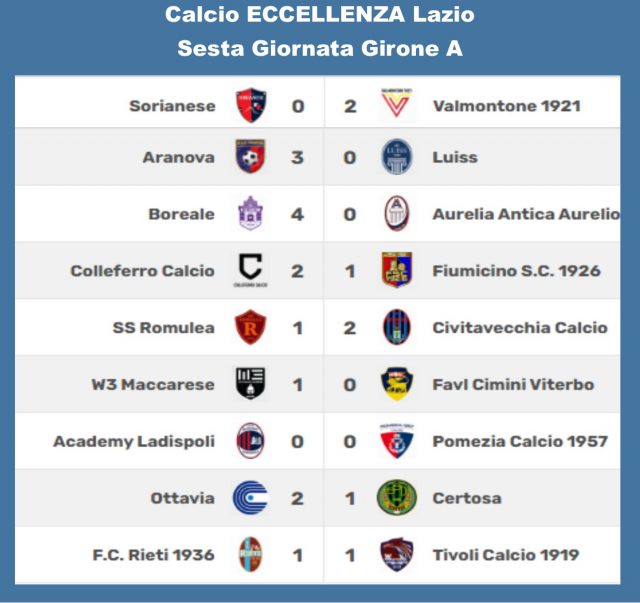The height and width of the screenshot is (603, 640).
Task: Click the Luiss team crest
Action: pos(396,157)
